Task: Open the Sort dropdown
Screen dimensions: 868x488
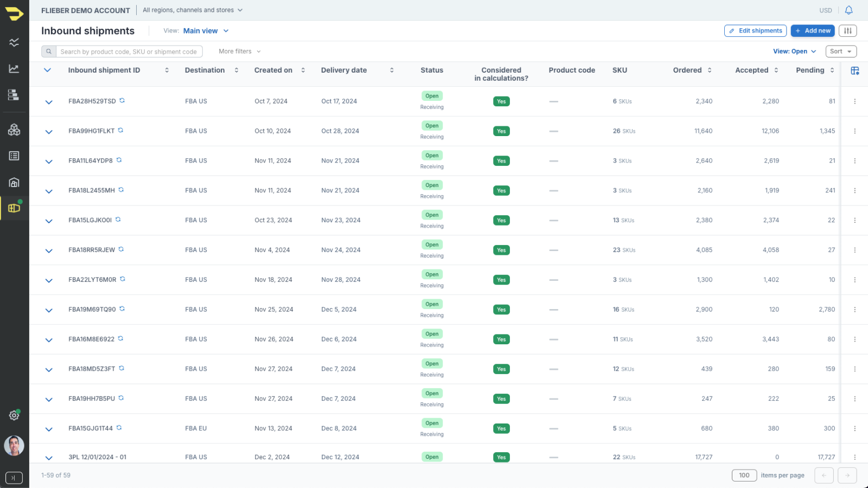Action: pyautogui.click(x=840, y=52)
